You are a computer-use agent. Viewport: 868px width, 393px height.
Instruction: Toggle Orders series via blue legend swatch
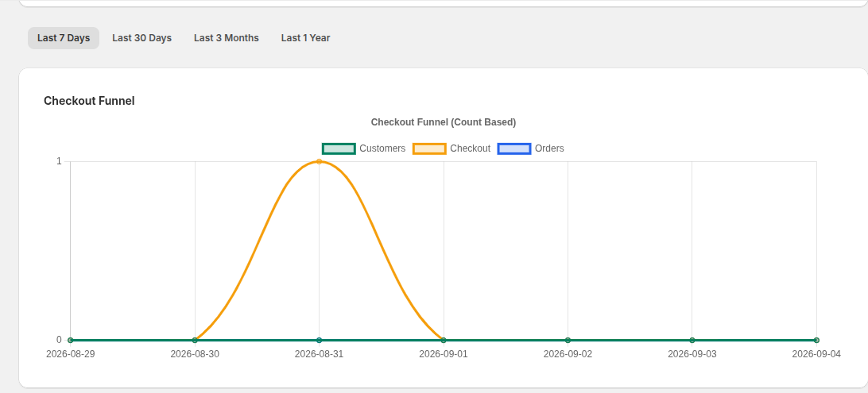(514, 148)
